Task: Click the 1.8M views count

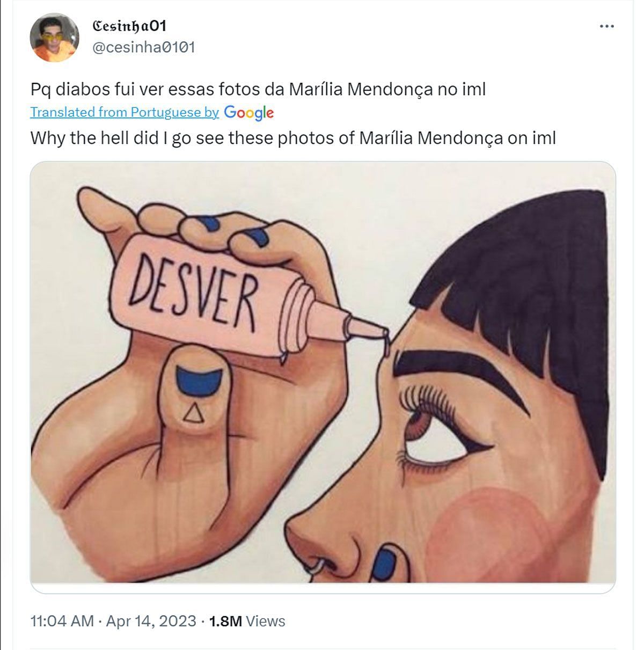Action: coord(225,621)
